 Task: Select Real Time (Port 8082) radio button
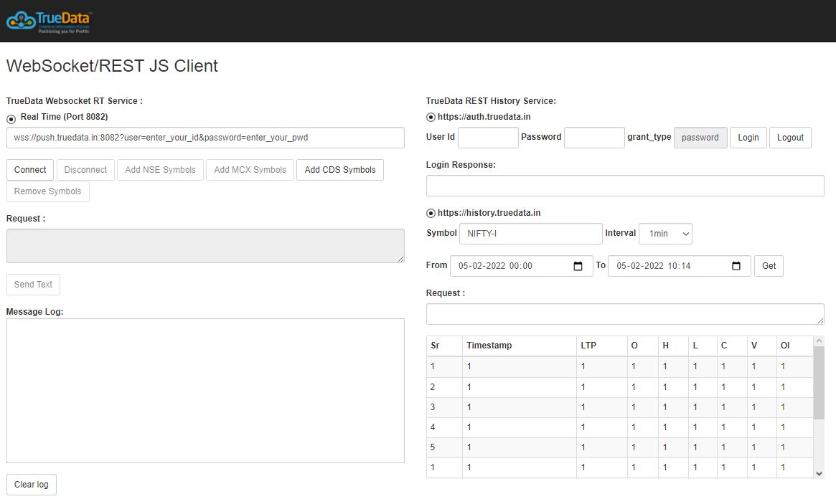click(11, 119)
